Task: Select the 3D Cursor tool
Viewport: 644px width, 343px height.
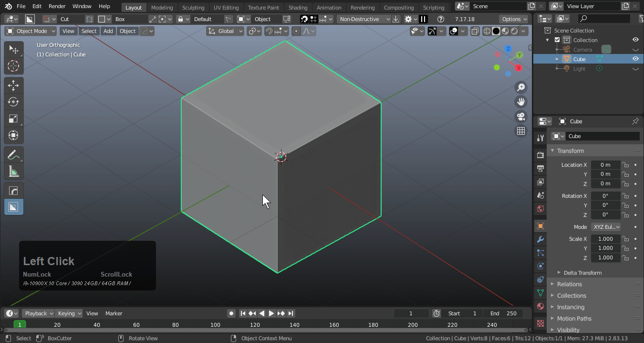Action: 13,66
